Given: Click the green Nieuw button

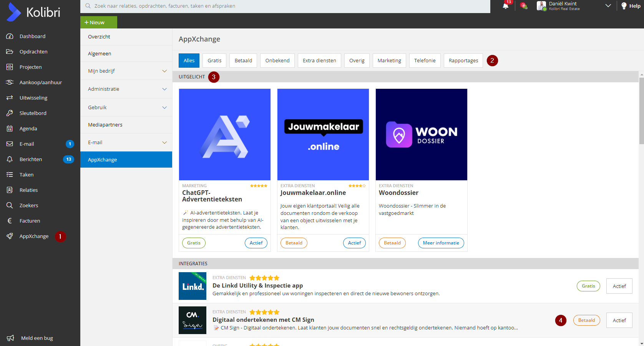Looking at the screenshot, I should coord(99,22).
